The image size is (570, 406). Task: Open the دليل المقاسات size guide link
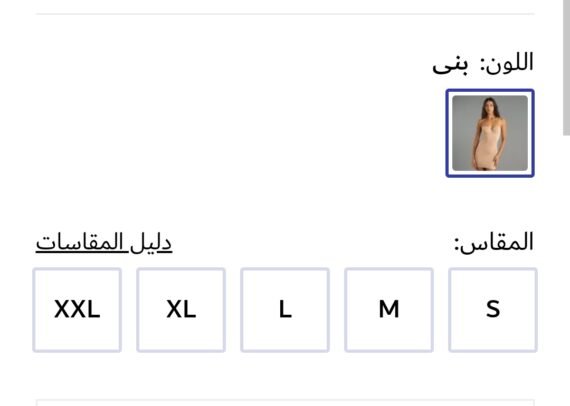pyautogui.click(x=104, y=242)
